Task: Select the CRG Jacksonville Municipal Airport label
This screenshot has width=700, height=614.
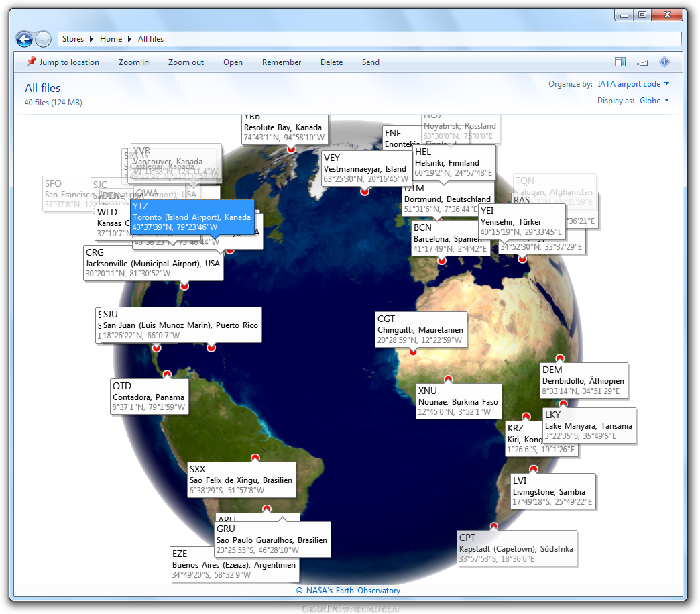Action: [x=153, y=263]
